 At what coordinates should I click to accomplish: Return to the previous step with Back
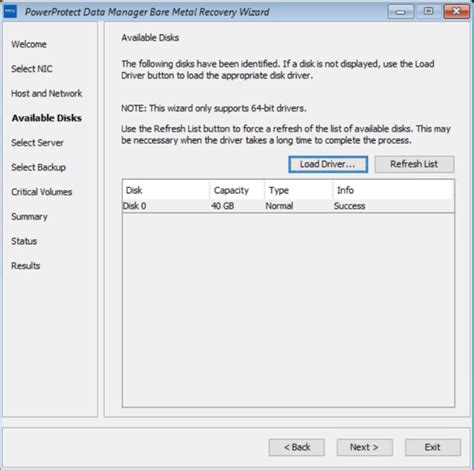(x=297, y=447)
